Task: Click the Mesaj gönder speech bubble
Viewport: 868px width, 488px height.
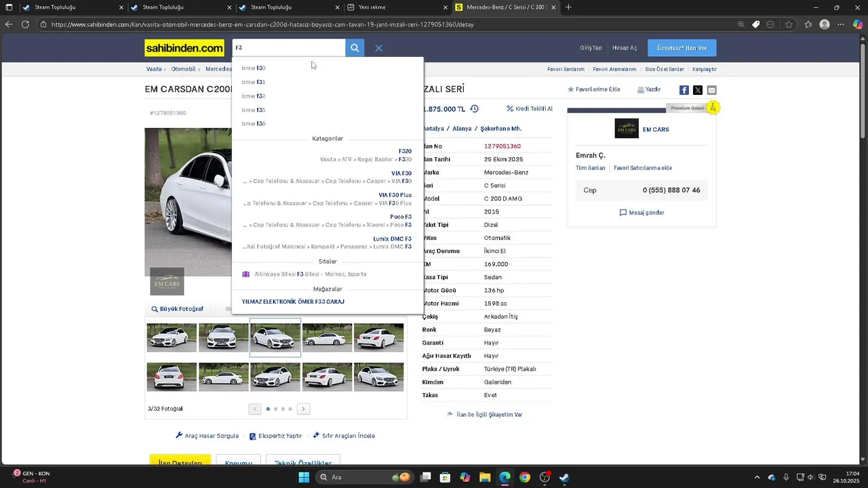Action: pos(642,213)
